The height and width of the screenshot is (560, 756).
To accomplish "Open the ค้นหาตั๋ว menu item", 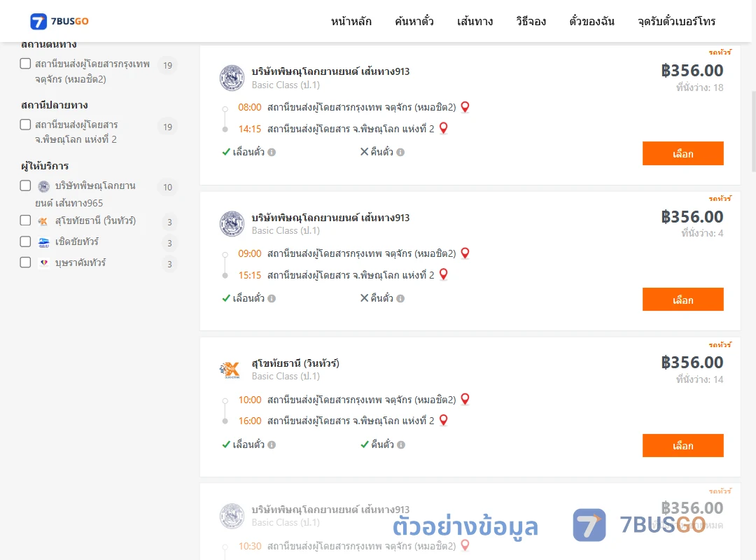I will [x=414, y=21].
